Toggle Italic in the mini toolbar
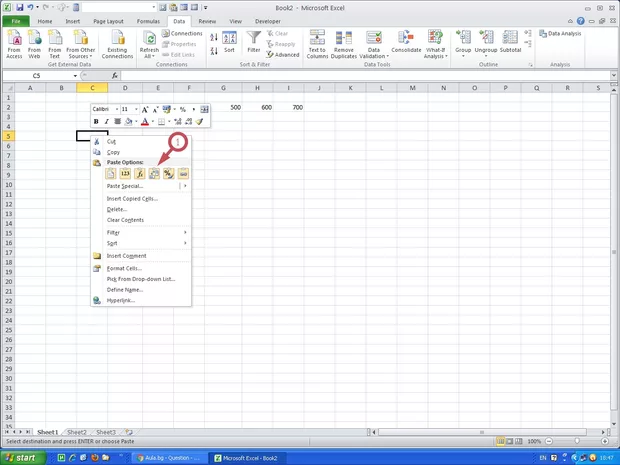Viewport: 620px width, 465px height. [106, 121]
